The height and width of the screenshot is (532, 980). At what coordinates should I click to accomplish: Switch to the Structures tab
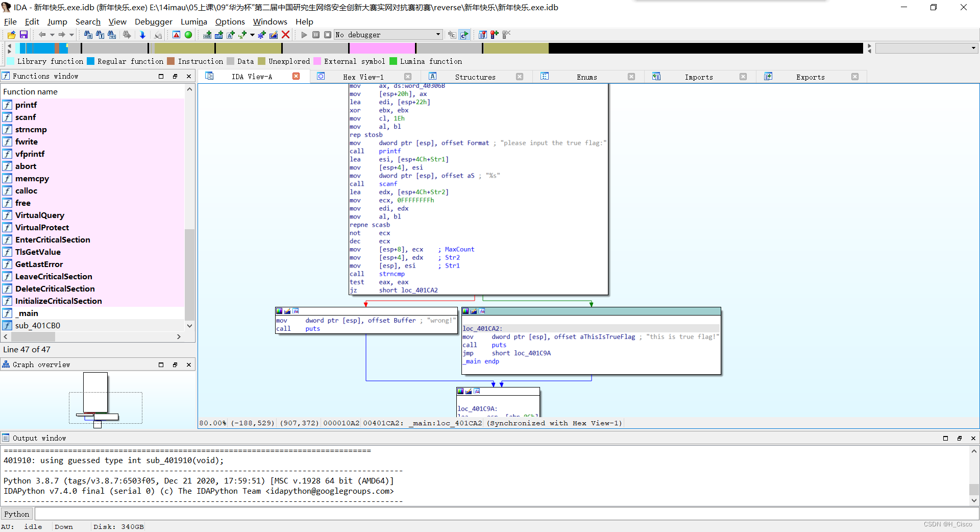tap(475, 77)
